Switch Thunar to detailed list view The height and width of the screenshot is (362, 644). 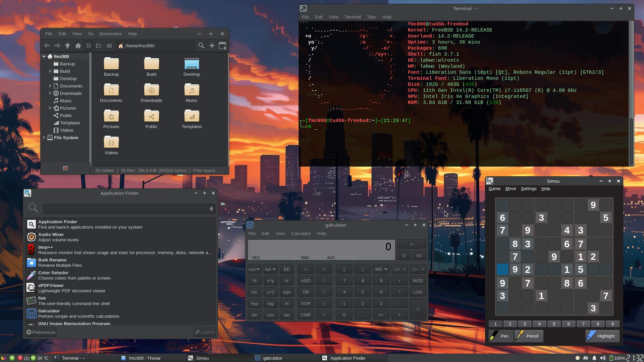pyautogui.click(x=99, y=46)
